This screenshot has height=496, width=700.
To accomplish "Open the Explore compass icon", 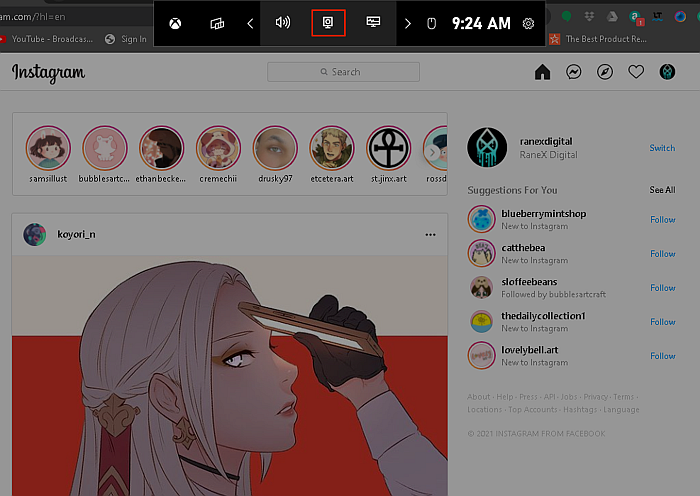I will 605,72.
